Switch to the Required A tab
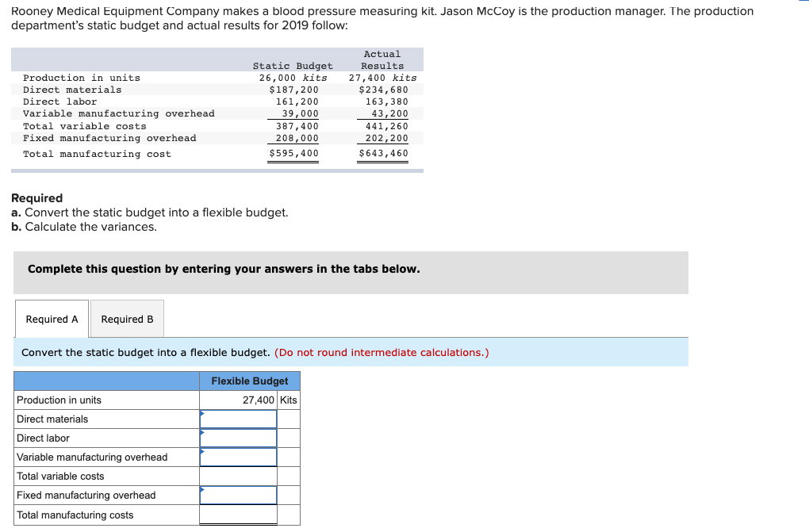Image resolution: width=809 pixels, height=532 pixels. click(x=51, y=319)
